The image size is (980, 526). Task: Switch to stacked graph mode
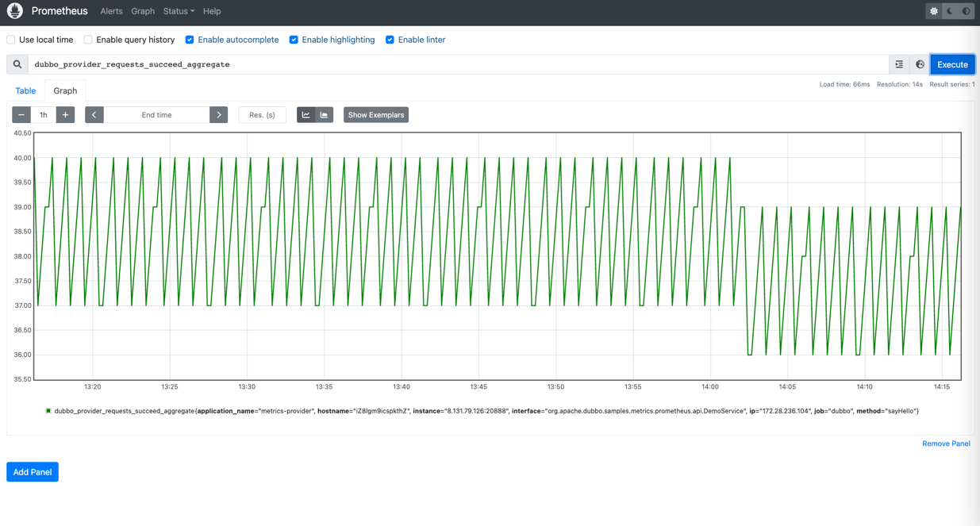pos(324,115)
